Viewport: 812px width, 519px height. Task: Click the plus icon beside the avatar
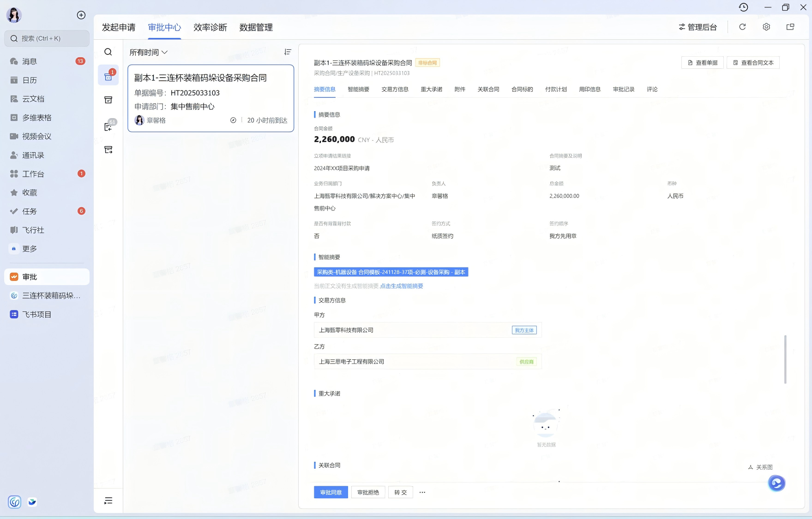[x=81, y=15]
